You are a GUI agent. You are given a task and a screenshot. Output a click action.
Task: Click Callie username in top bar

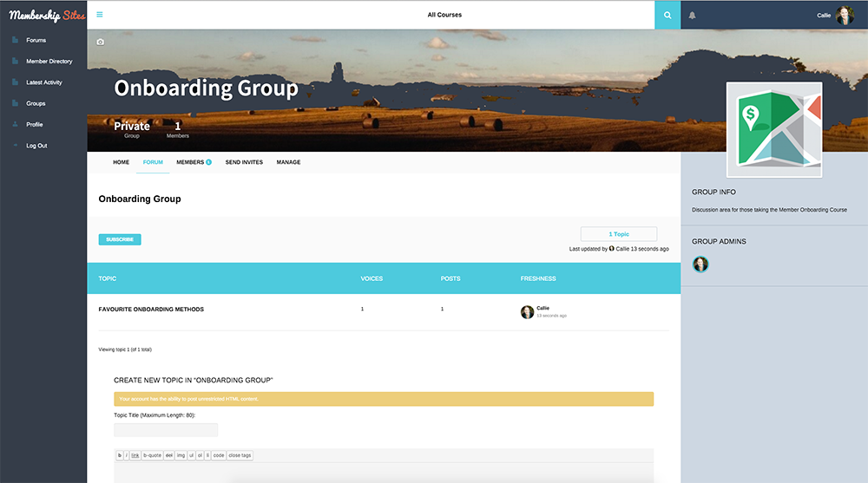point(824,16)
